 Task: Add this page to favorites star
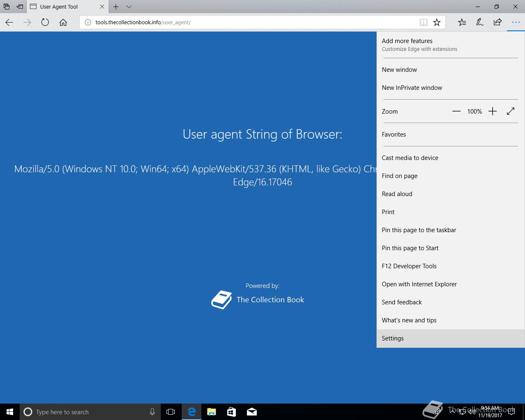[437, 23]
